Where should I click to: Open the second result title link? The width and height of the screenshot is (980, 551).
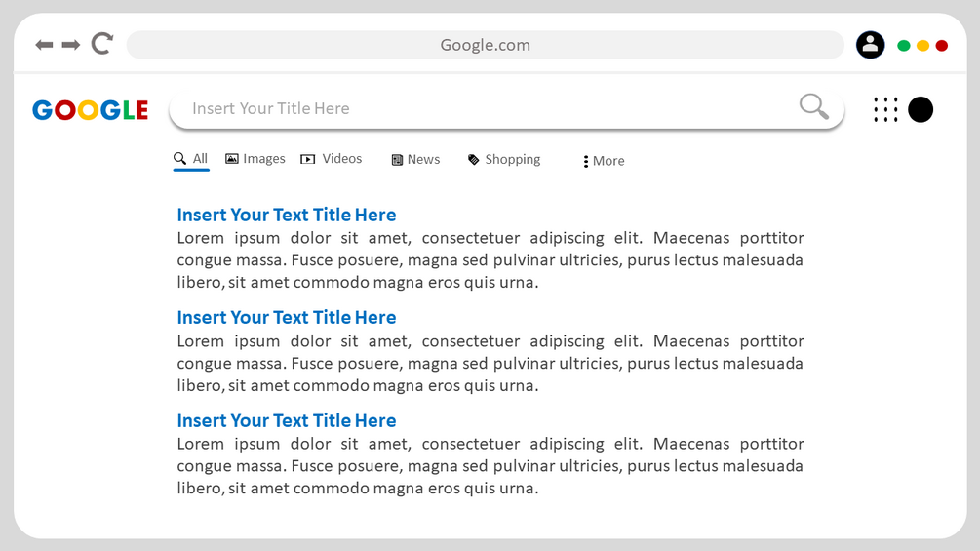tap(287, 317)
